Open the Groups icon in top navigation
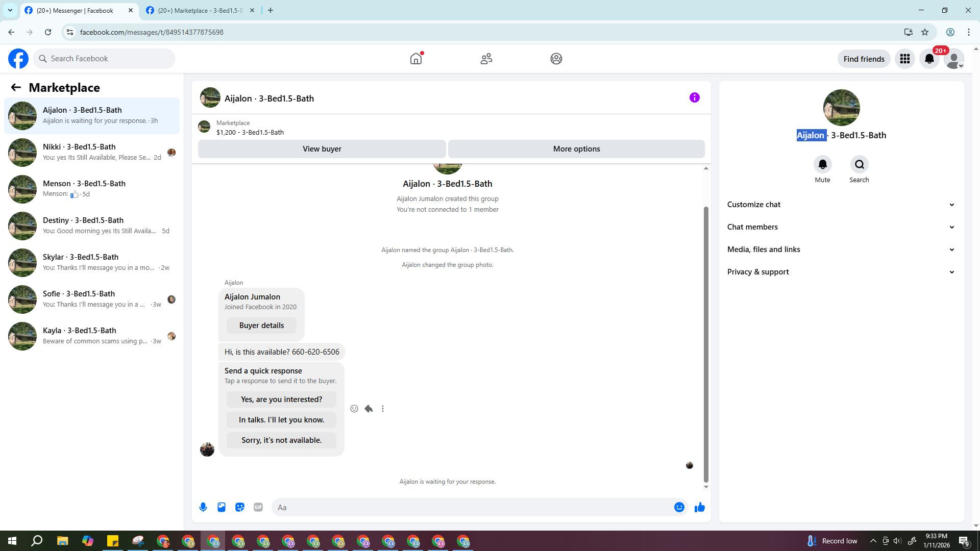The width and height of the screenshot is (980, 551). [556, 59]
